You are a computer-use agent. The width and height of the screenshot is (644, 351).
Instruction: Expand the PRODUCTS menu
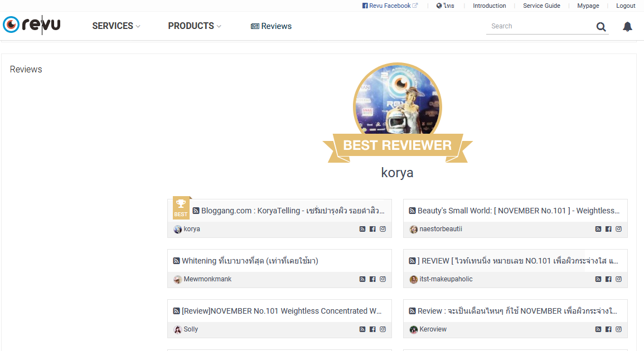[x=195, y=26]
